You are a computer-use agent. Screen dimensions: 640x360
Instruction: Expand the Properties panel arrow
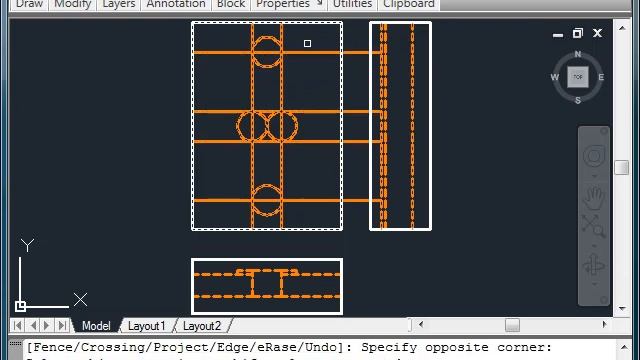click(x=320, y=3)
